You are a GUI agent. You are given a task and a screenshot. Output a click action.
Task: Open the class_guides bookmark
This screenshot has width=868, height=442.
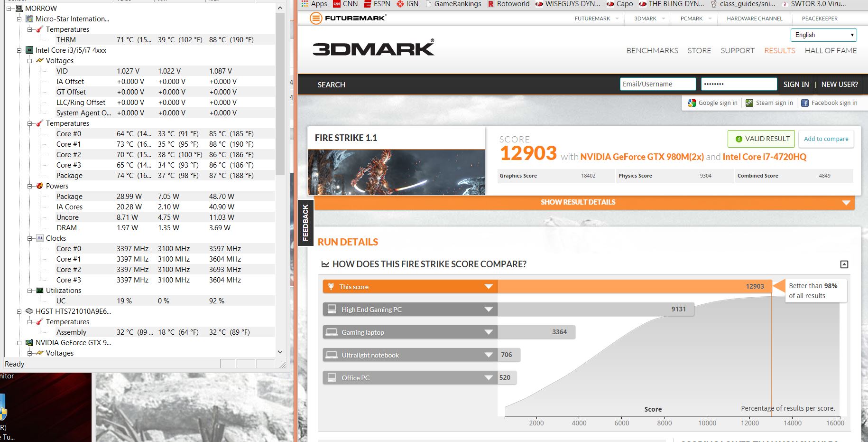742,4
